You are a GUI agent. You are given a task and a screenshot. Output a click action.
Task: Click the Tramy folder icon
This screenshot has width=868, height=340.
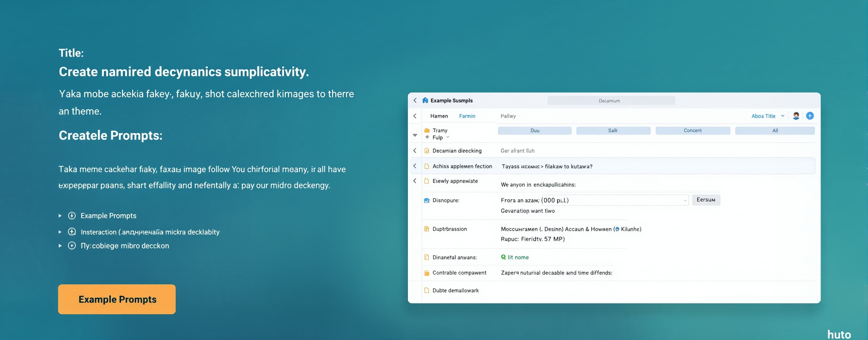click(x=427, y=130)
